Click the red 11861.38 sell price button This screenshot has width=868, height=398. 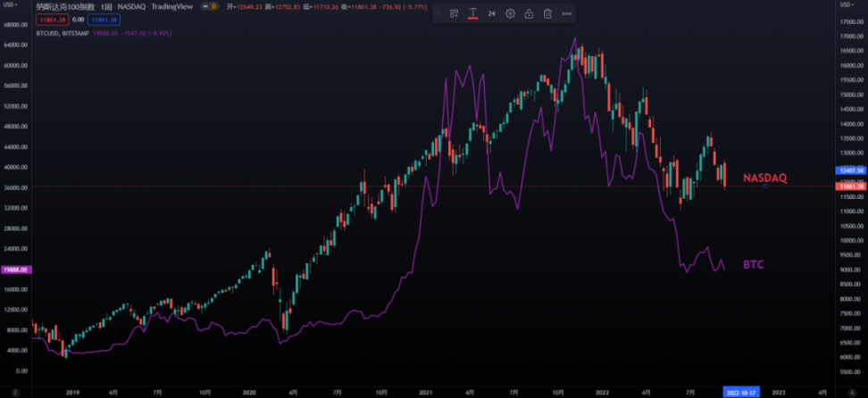pos(51,19)
